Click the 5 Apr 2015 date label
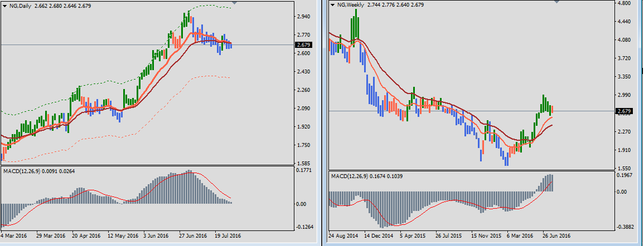This screenshot has width=644, height=246. [x=414, y=236]
